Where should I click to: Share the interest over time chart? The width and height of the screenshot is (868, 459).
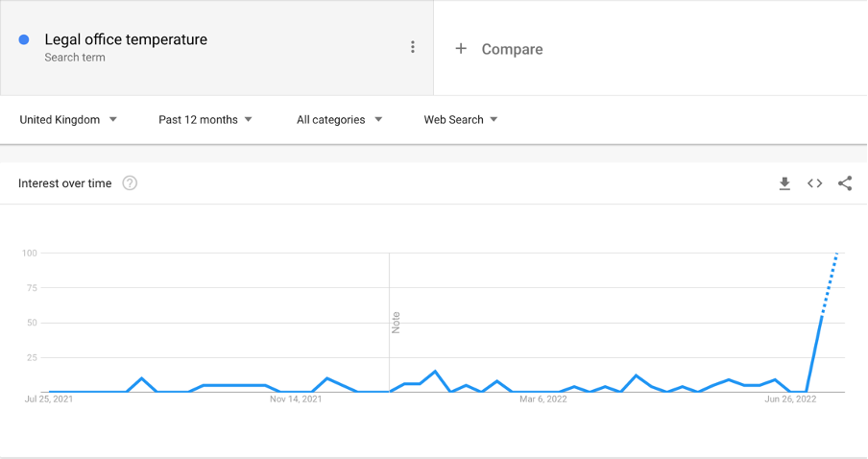pyautogui.click(x=845, y=183)
